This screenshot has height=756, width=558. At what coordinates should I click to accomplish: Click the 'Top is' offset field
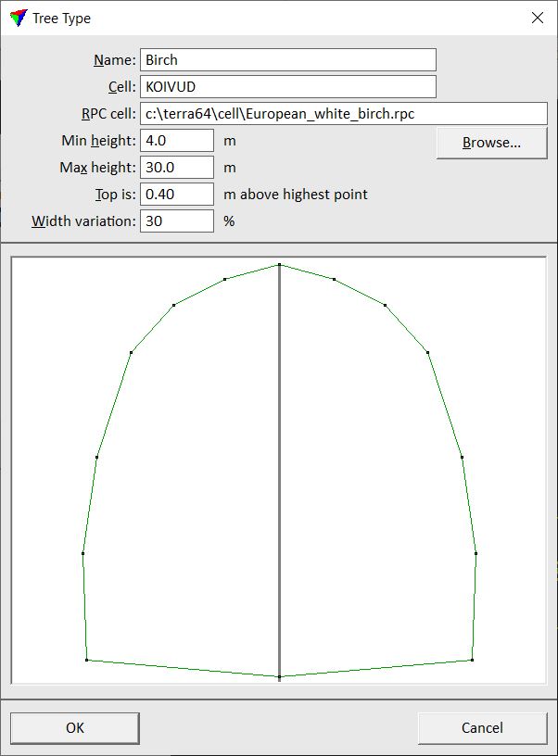pos(177,195)
